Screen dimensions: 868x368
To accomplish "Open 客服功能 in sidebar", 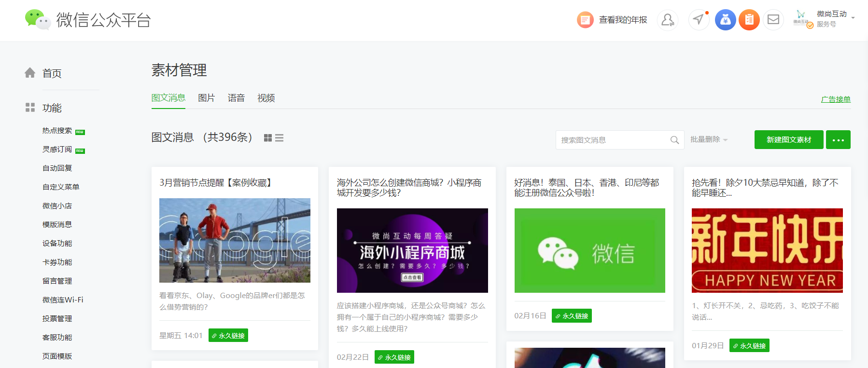I will coord(57,338).
